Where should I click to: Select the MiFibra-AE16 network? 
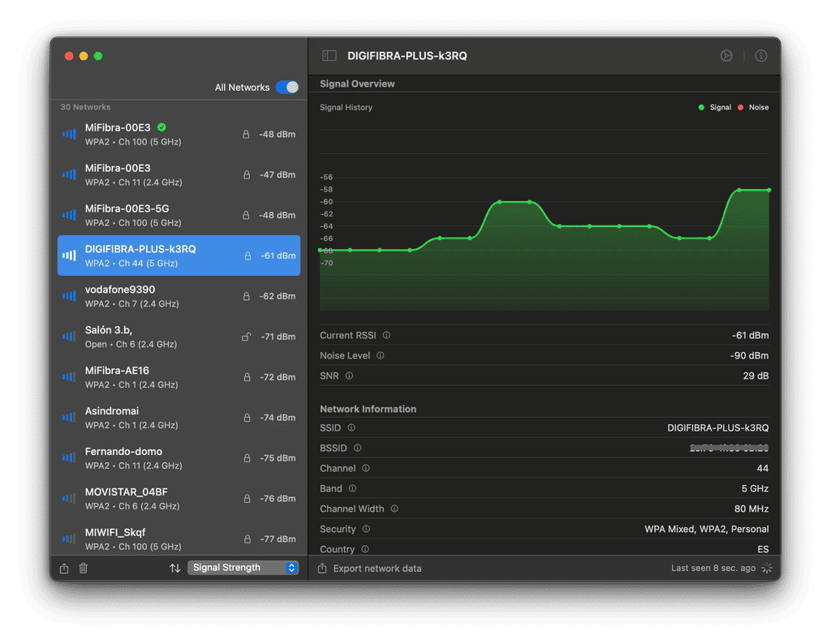pos(179,377)
